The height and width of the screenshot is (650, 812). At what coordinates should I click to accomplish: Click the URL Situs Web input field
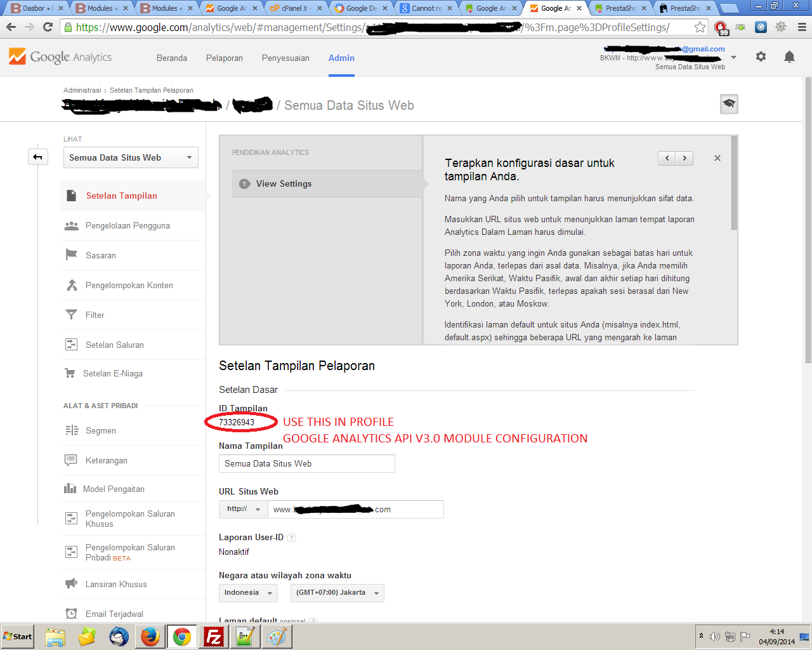[x=356, y=509]
